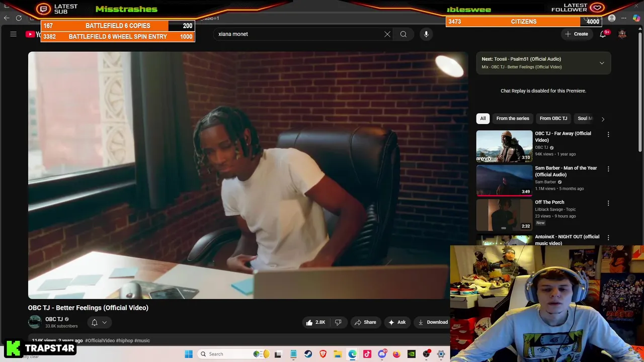This screenshot has height=362, width=644.
Task: Click the Download button
Action: 433,322
